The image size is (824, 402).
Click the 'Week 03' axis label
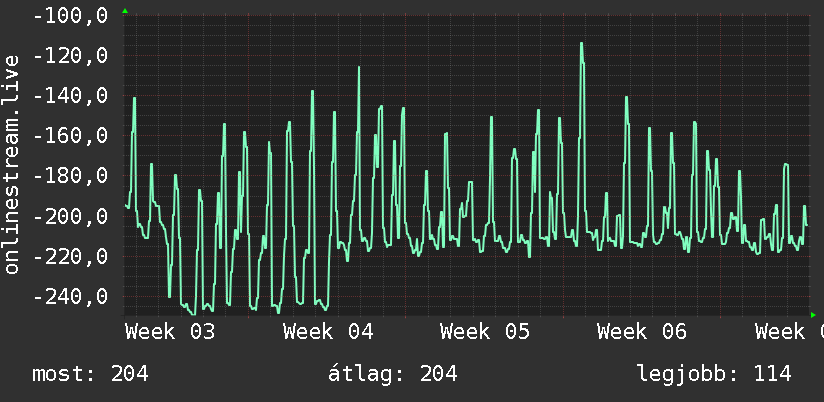[170, 332]
